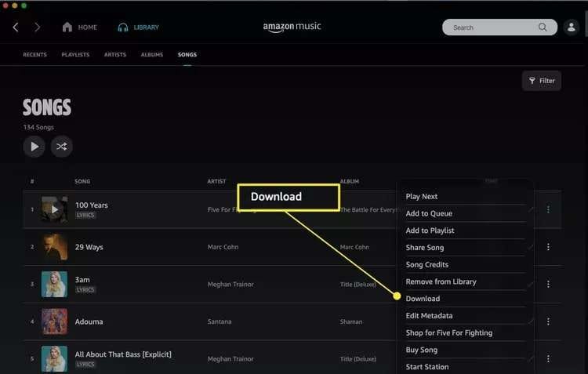Play all songs button

pos(34,147)
